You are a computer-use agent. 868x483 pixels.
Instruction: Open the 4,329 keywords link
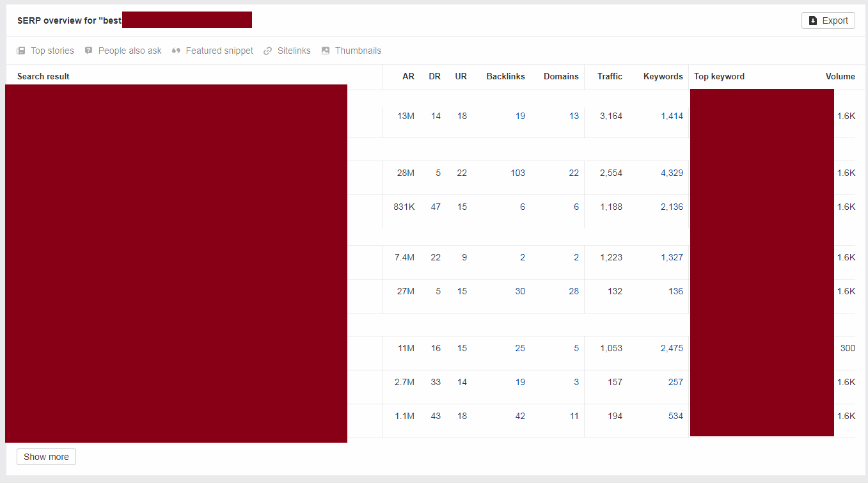(x=672, y=173)
